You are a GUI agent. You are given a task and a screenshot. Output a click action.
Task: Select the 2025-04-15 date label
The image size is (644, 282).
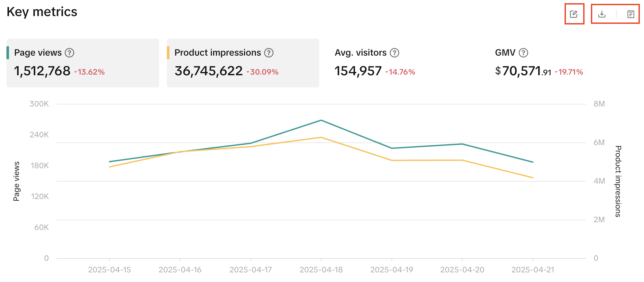(109, 270)
